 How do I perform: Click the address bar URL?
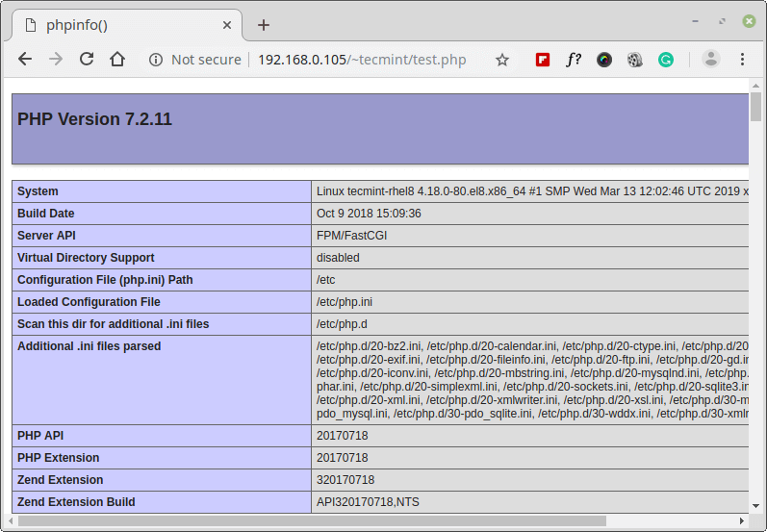click(x=362, y=60)
